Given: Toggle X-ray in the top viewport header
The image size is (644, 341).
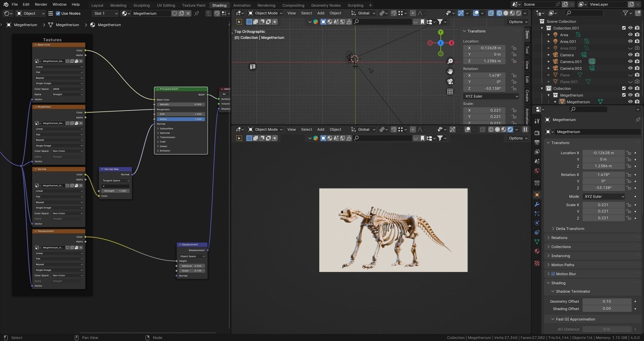Looking at the screenshot, I should click(x=491, y=13).
